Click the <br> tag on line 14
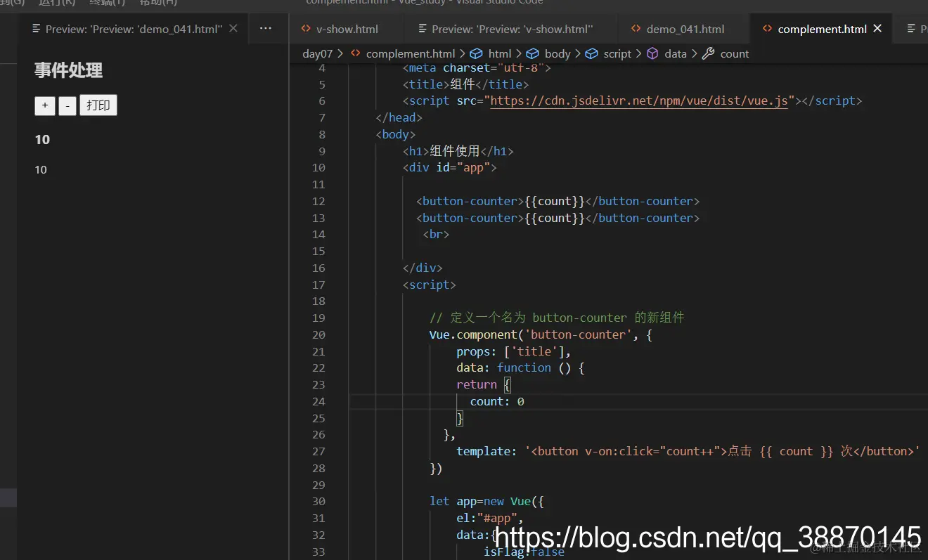 click(436, 234)
